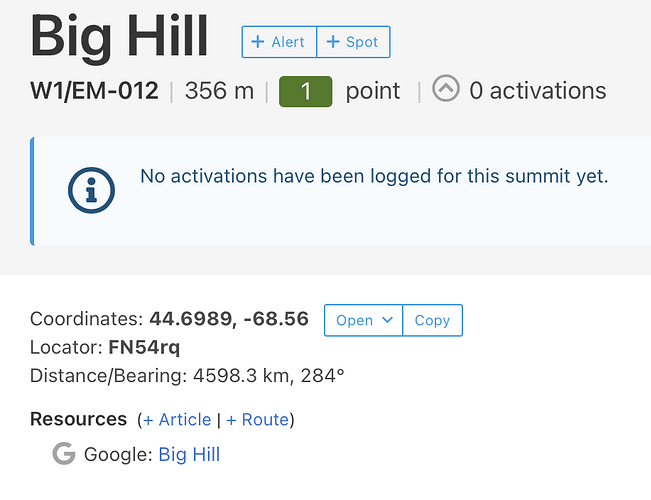Copy the summit coordinates
The image size is (651, 500).
pyautogui.click(x=432, y=320)
